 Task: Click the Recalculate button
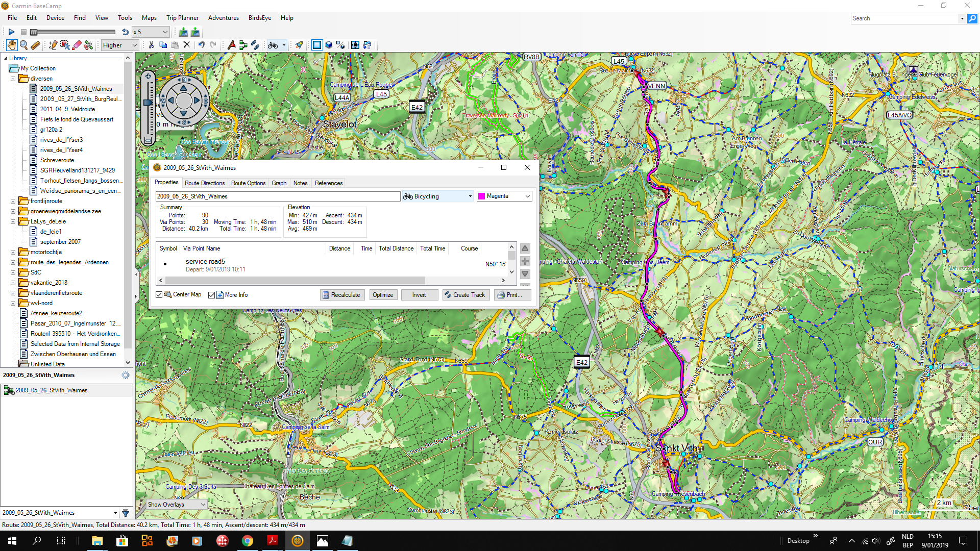341,295
